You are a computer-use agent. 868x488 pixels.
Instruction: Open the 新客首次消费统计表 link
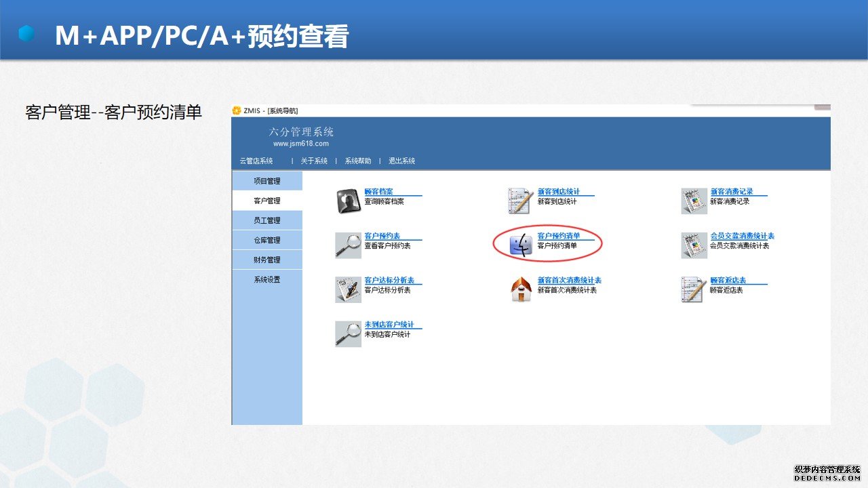pos(570,281)
